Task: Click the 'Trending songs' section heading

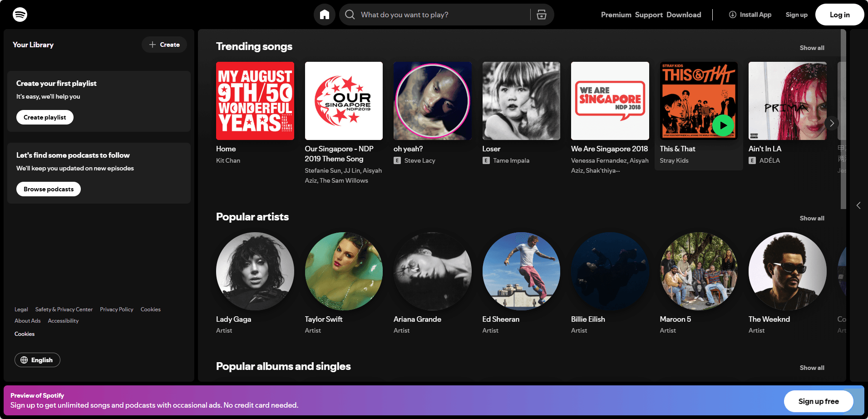Action: click(x=254, y=46)
